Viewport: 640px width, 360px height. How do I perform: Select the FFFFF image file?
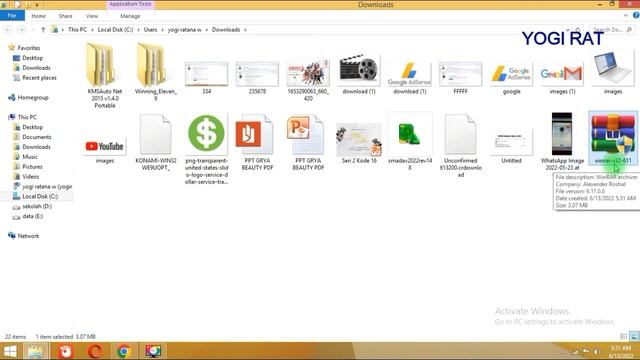click(460, 78)
